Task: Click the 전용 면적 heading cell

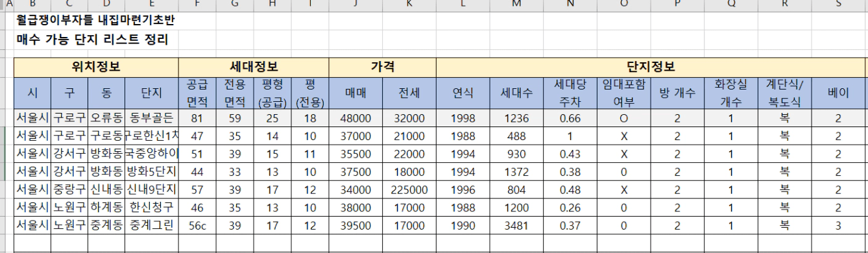Action: point(234,93)
